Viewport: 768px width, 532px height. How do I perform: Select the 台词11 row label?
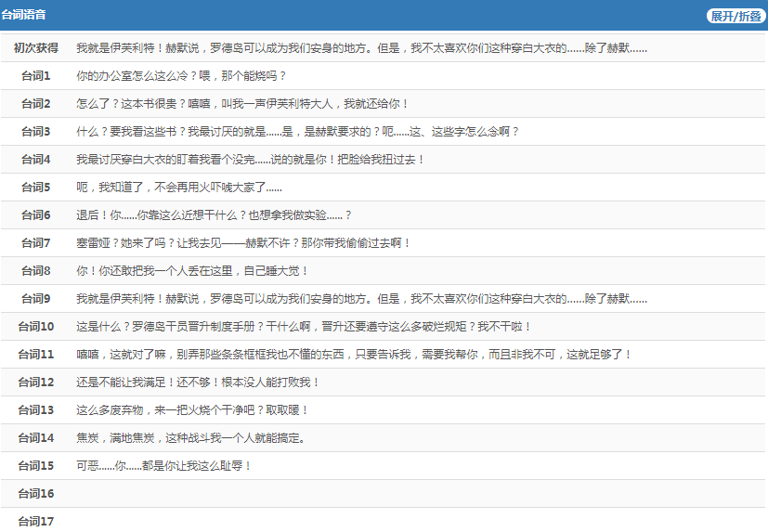(x=35, y=354)
